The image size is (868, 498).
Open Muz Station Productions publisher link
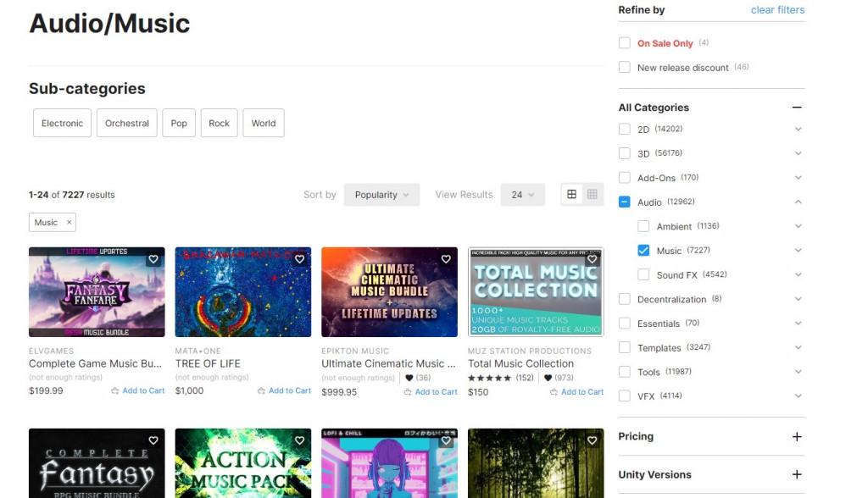pyautogui.click(x=530, y=351)
